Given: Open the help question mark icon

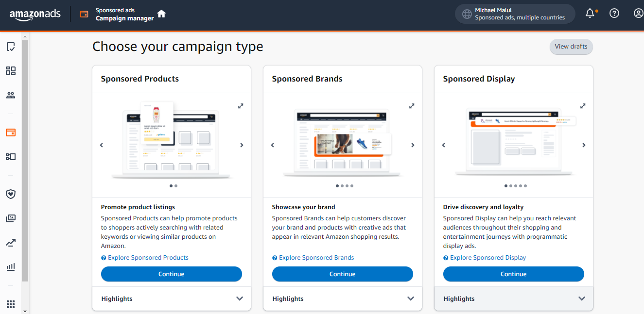Looking at the screenshot, I should tap(614, 14).
